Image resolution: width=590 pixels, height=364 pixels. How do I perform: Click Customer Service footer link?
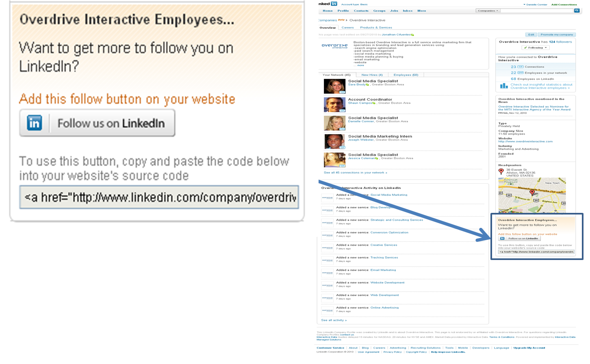coord(330,348)
